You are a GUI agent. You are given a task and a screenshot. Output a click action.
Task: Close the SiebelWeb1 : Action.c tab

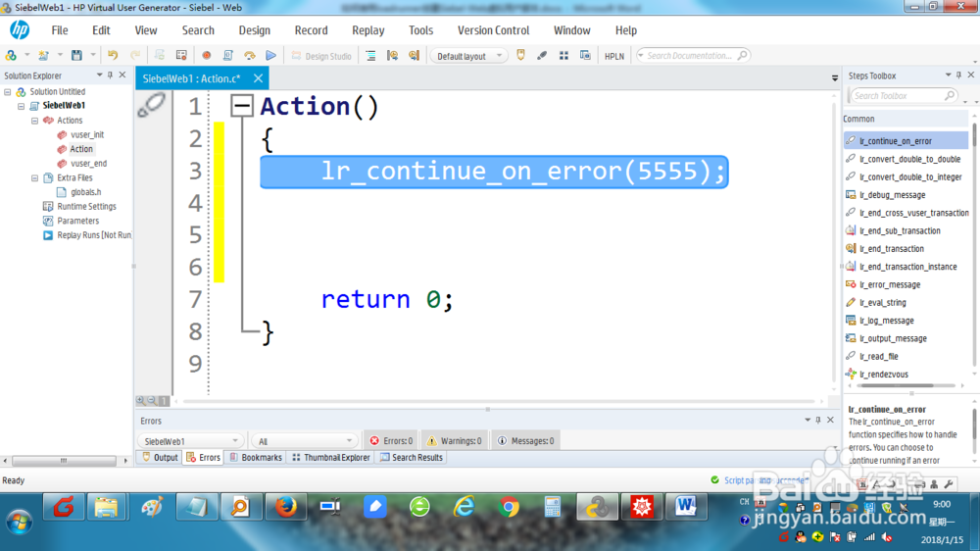point(258,78)
